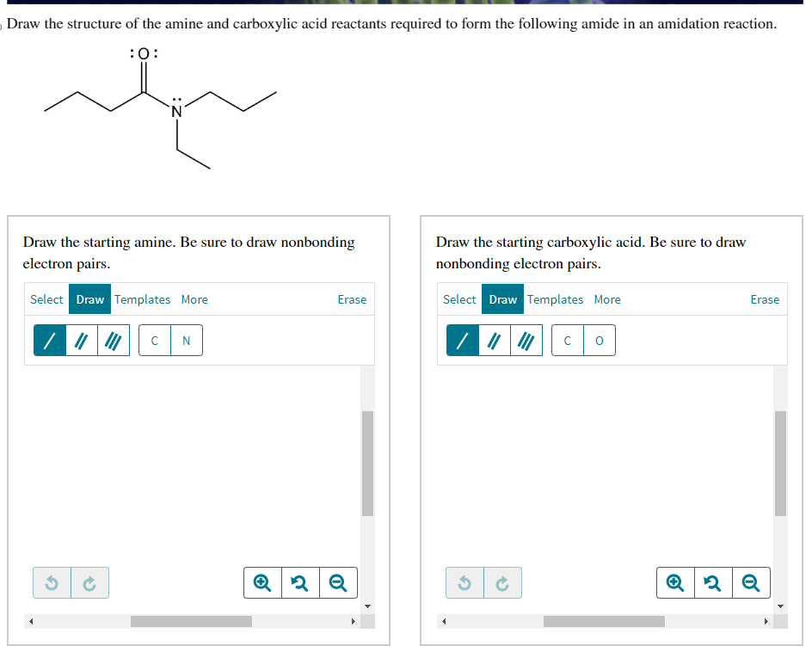Undo last action in the amine sketcher
Viewport: 812px width, 658px height.
pyautogui.click(x=51, y=582)
